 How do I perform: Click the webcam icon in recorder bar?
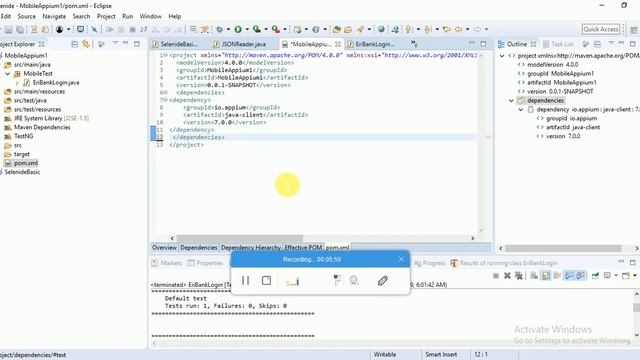coord(354,280)
